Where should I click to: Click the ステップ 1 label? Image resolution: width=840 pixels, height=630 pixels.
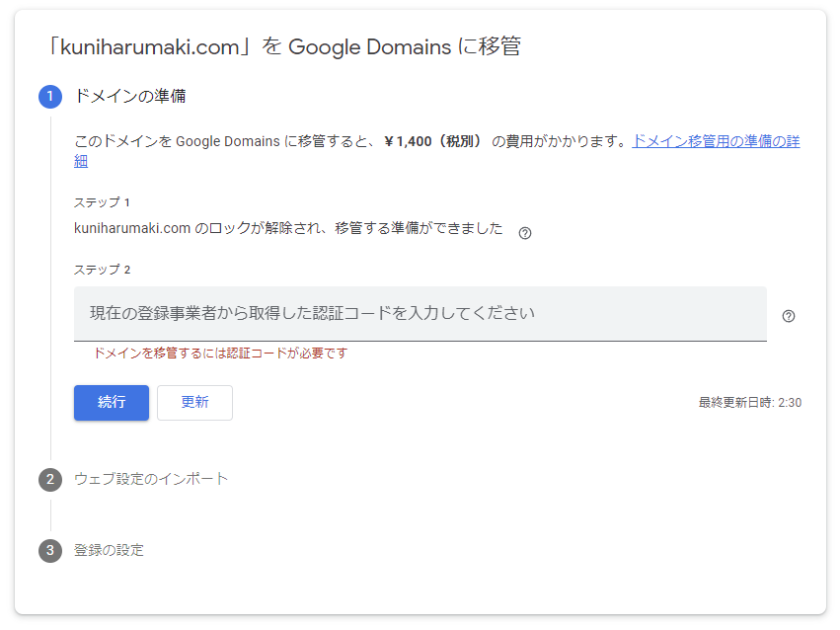click(102, 202)
